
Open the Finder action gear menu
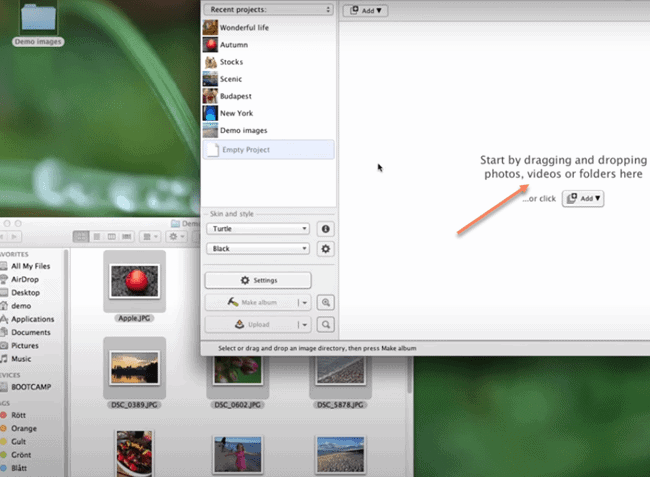click(176, 236)
